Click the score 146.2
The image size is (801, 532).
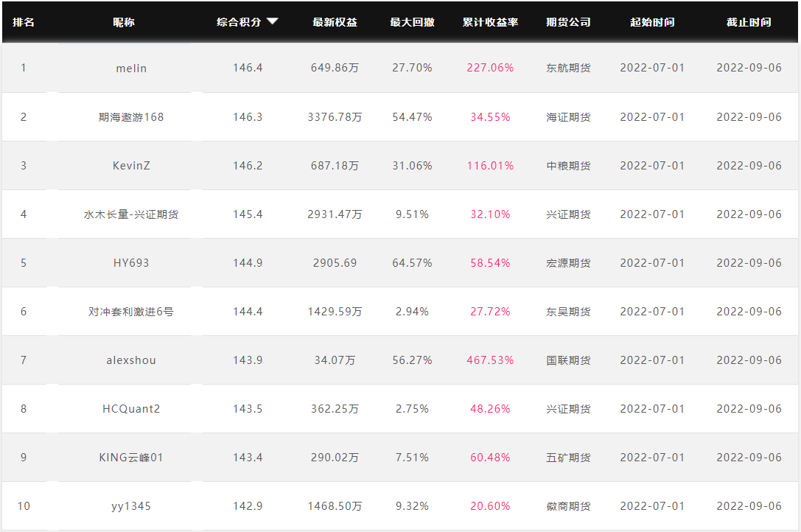click(248, 165)
